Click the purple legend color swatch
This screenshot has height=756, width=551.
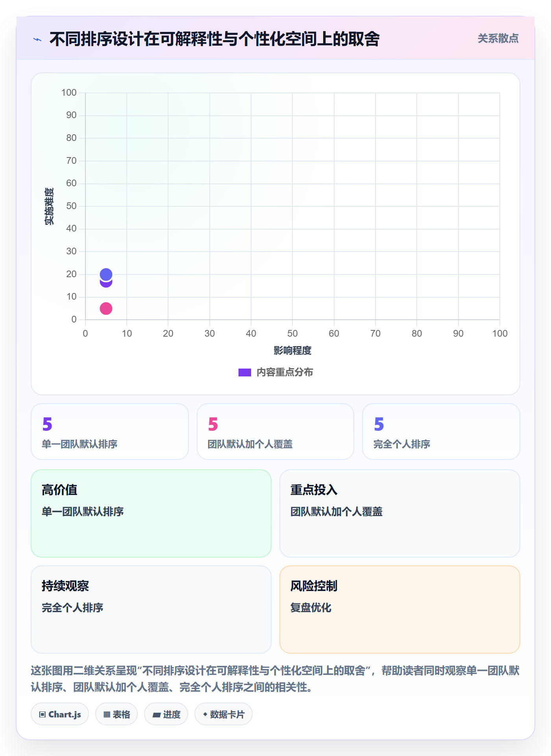245,372
